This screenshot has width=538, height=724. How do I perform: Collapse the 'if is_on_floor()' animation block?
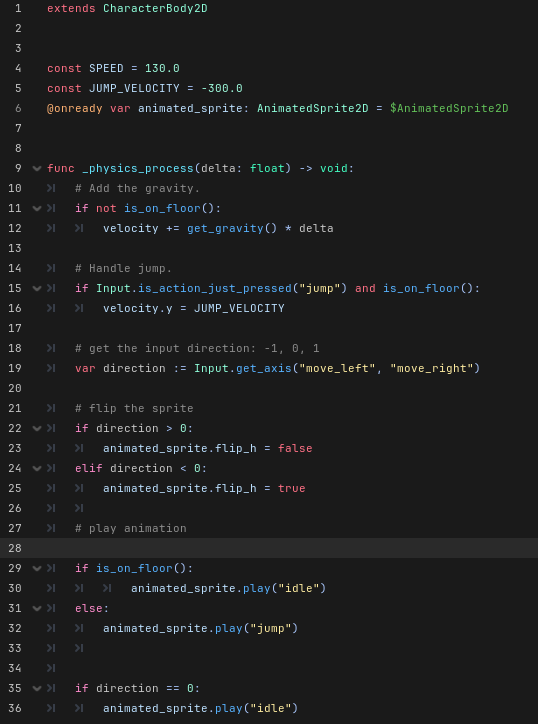pos(37,568)
